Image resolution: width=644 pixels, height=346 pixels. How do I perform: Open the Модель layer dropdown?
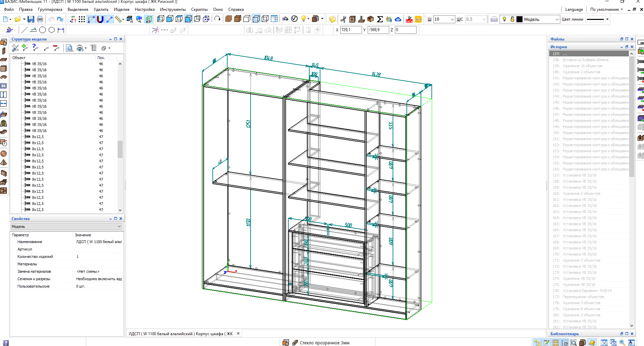click(x=557, y=19)
